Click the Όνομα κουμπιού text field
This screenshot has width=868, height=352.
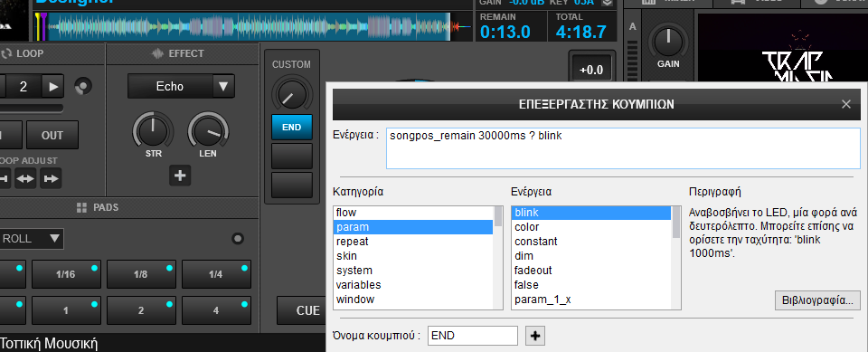pos(473,336)
